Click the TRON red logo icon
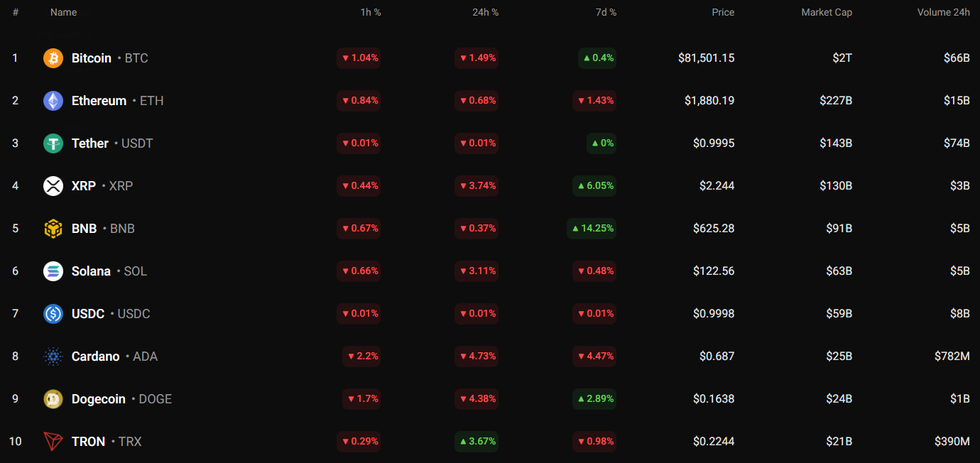This screenshot has height=463, width=980. (53, 442)
